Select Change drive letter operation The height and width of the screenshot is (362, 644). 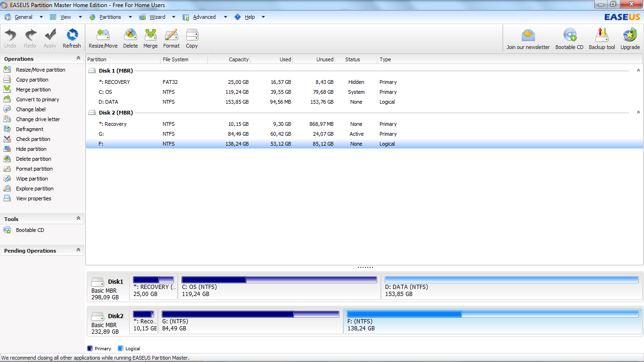[x=38, y=119]
